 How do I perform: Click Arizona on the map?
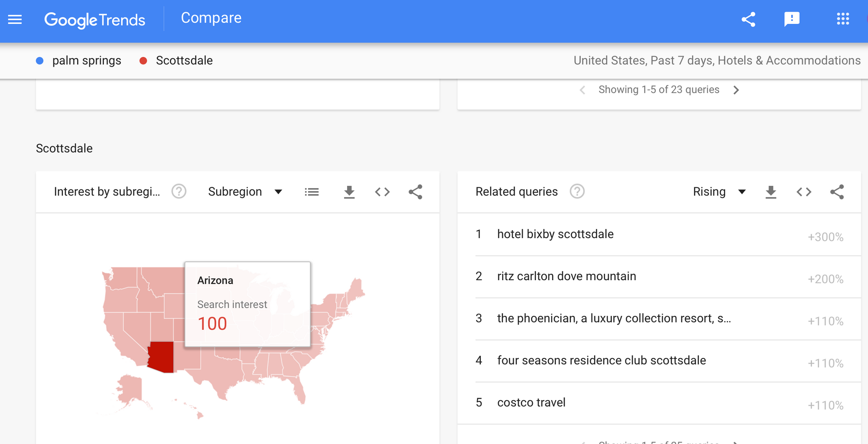pyautogui.click(x=161, y=356)
